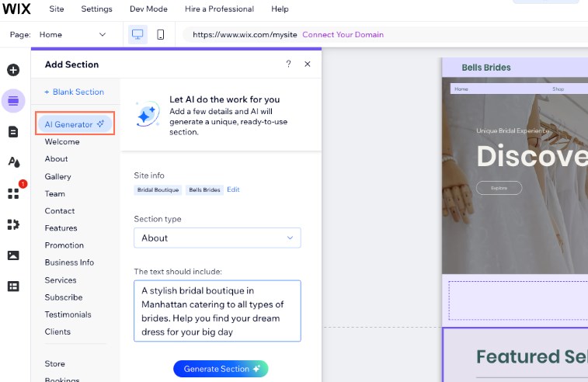The width and height of the screenshot is (588, 382).
Task: Open the Section type About dropdown
Action: tap(217, 238)
